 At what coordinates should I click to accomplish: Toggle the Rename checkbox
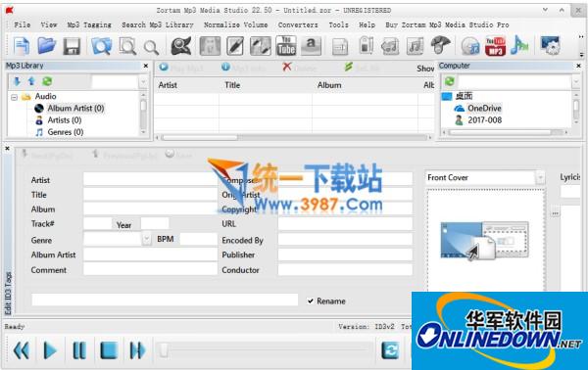311,301
